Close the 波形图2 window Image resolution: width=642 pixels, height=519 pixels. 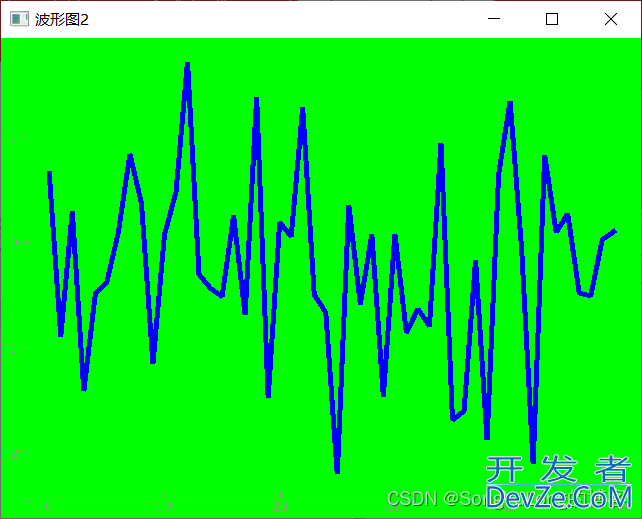(610, 19)
